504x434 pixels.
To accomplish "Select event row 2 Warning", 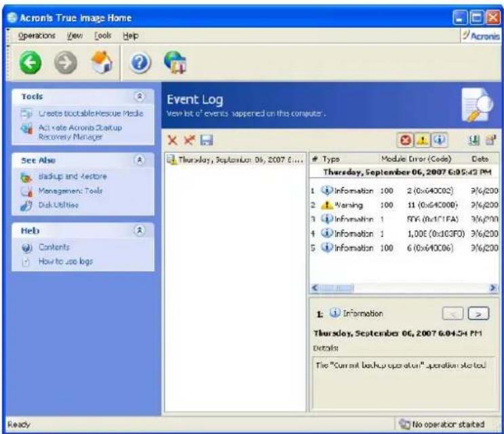I will 404,205.
